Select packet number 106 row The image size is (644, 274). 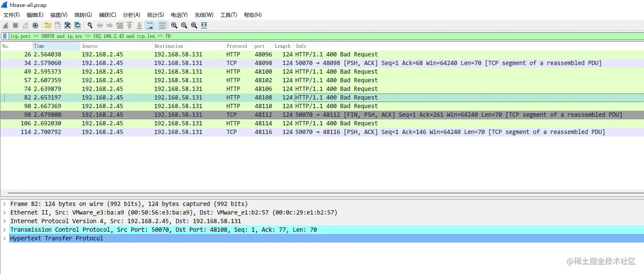322,124
